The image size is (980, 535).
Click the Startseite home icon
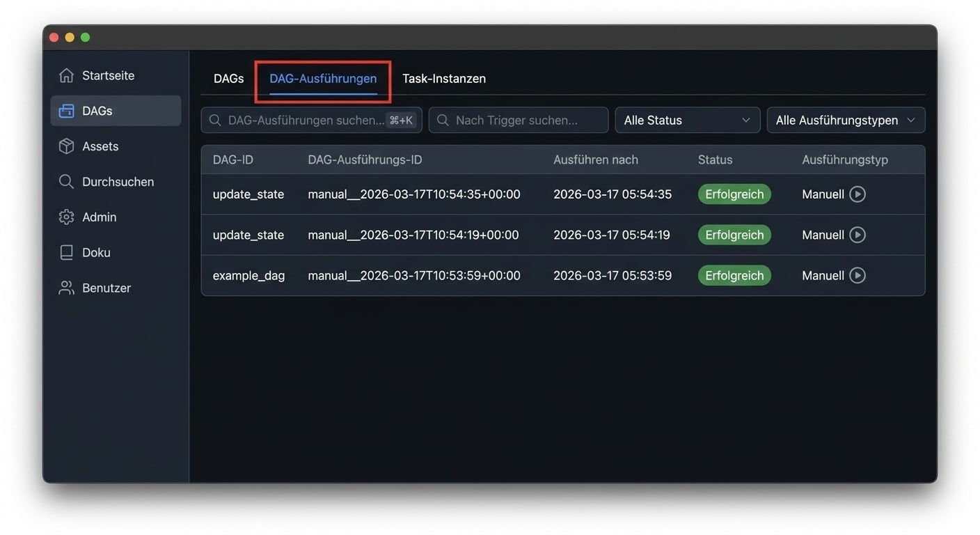tap(66, 75)
